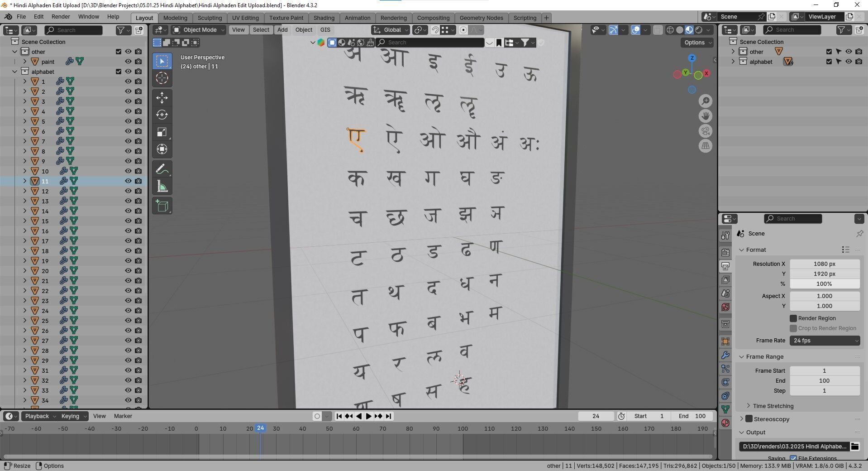Activate the Move tool
The height and width of the screenshot is (471, 868).
pos(162,97)
